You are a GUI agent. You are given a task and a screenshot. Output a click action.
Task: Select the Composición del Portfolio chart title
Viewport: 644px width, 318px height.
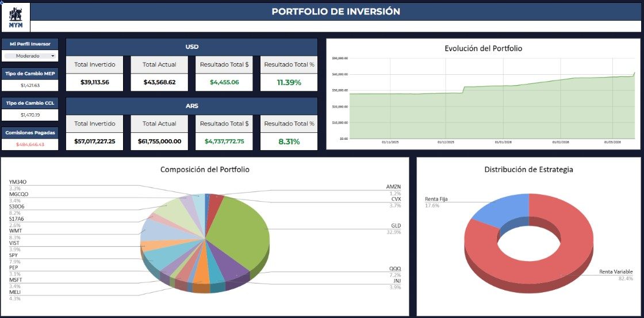[x=205, y=169]
